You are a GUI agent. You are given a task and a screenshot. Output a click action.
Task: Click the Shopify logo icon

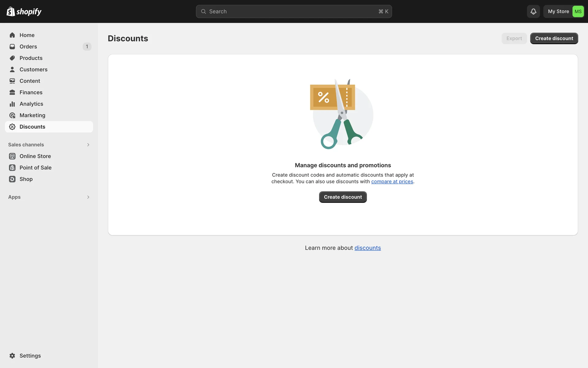11,11
